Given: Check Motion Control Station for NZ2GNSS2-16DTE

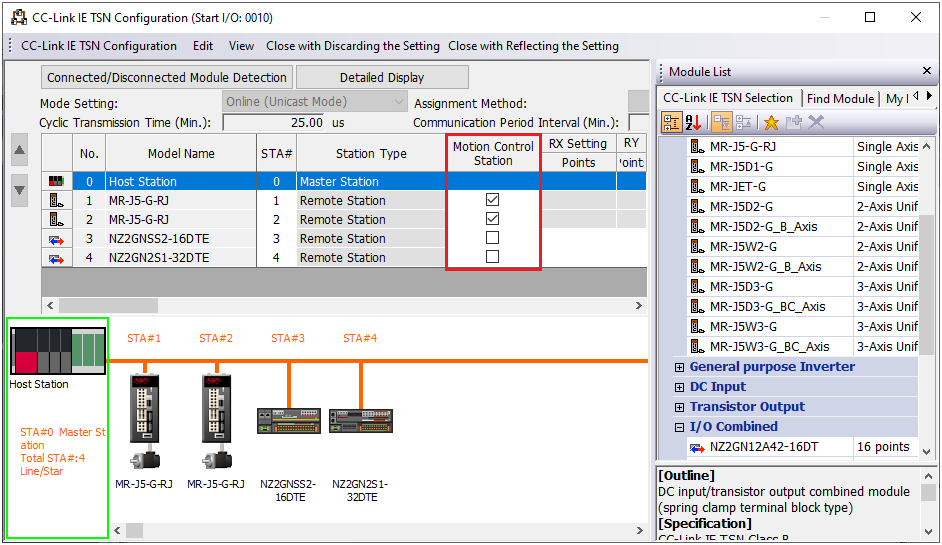Looking at the screenshot, I should 493,237.
